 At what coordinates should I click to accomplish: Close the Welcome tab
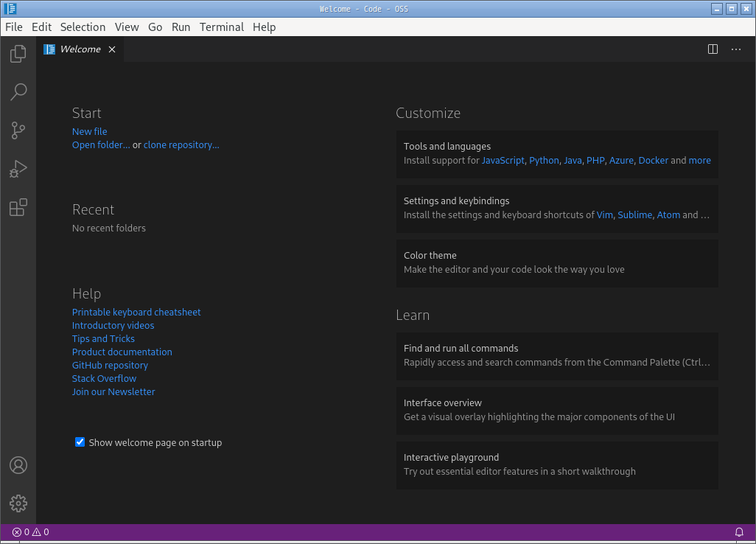pyautogui.click(x=112, y=49)
